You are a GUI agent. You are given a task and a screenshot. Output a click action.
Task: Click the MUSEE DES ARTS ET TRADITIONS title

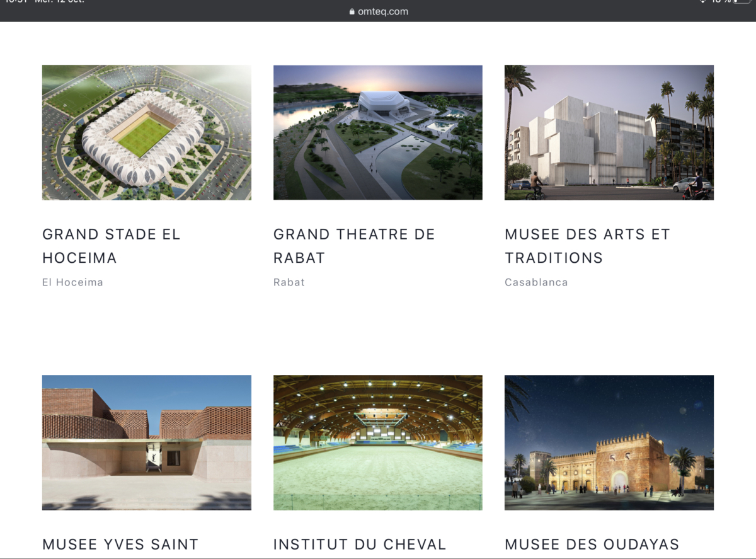click(x=587, y=246)
